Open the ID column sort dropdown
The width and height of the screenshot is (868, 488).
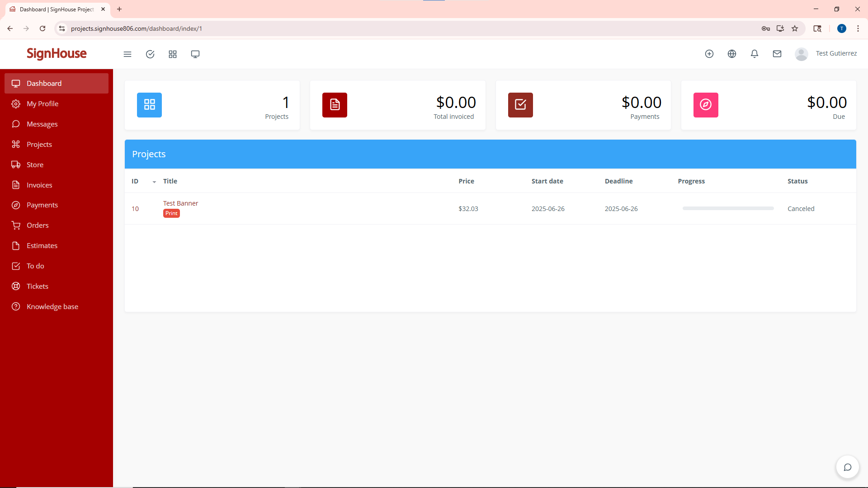tap(153, 182)
